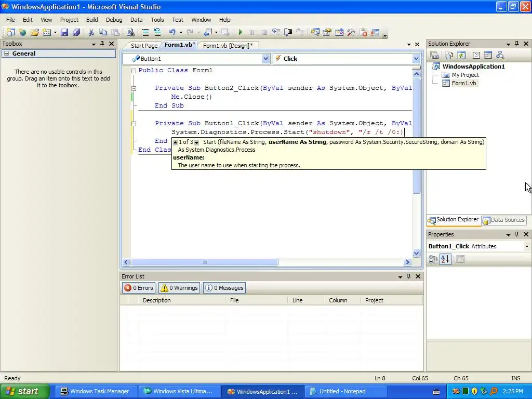Click View Designer icon in Solution Explorer
The width and height of the screenshot is (532, 399).
488,55
